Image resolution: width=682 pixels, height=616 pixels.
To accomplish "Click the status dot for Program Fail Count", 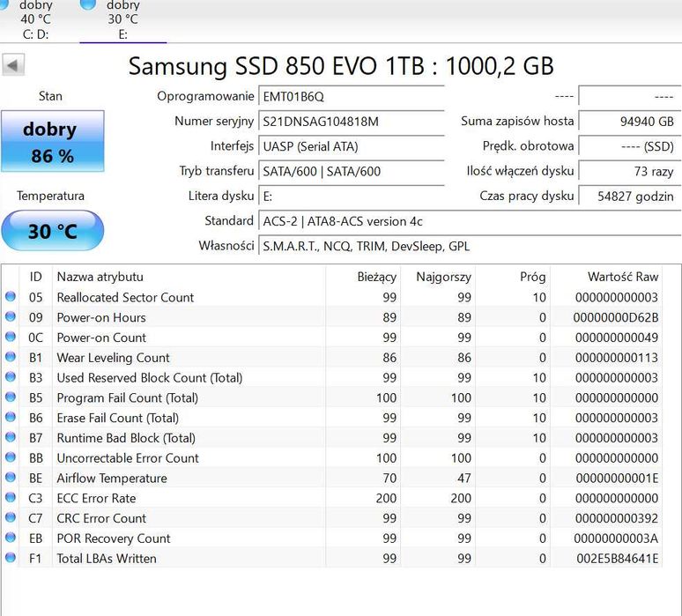I will [11, 397].
